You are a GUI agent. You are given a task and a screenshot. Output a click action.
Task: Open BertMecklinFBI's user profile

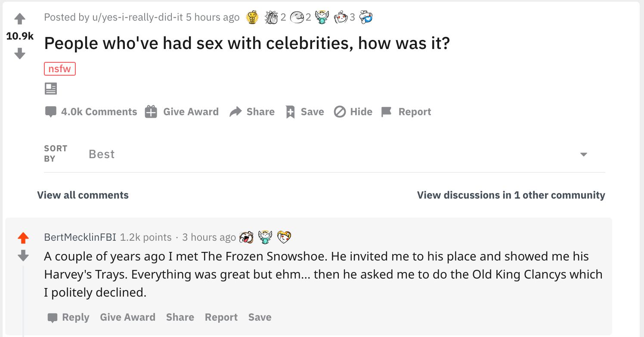click(x=80, y=237)
